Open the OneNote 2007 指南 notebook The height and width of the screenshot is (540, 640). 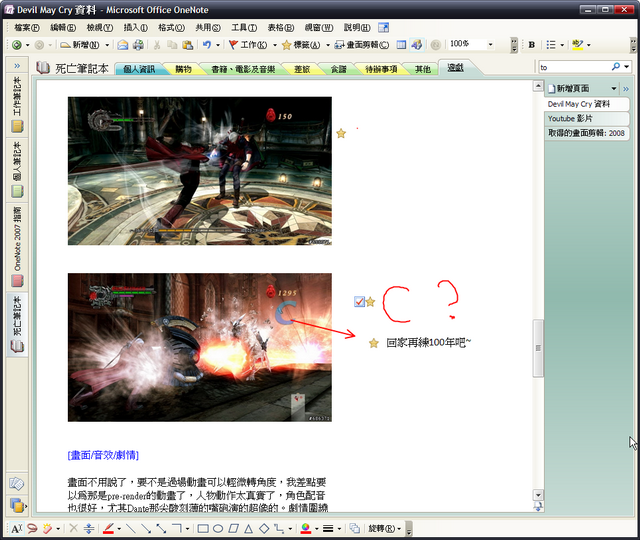coord(17,247)
